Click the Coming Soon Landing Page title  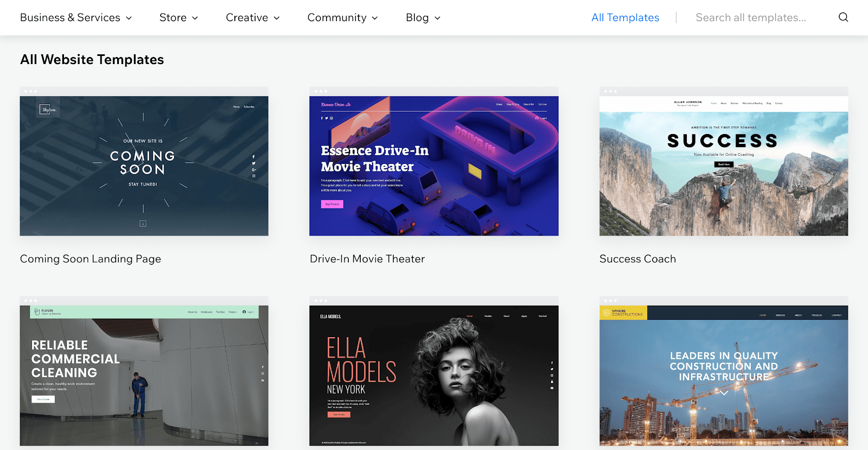click(91, 259)
